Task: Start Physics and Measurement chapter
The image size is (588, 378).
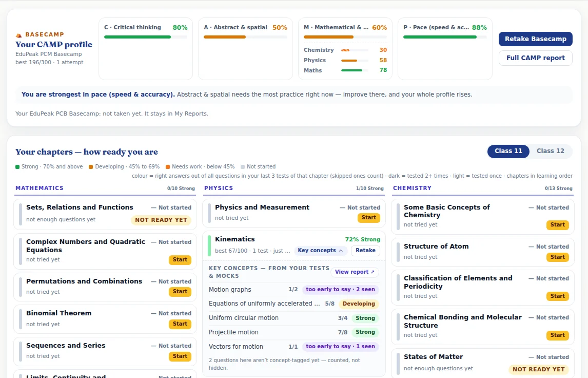Action: (368, 218)
